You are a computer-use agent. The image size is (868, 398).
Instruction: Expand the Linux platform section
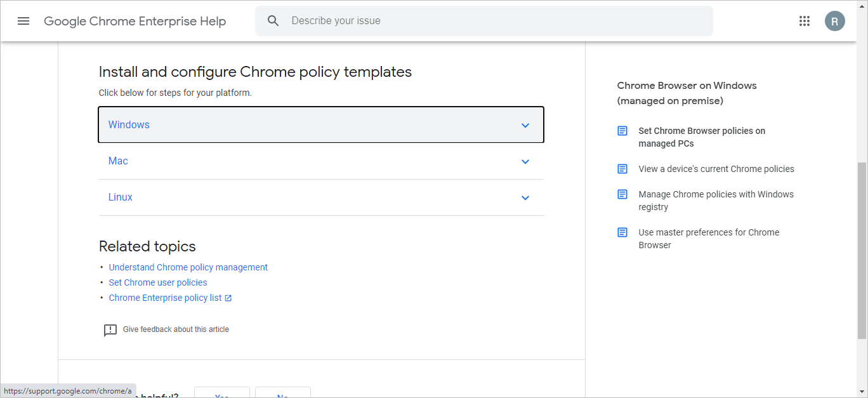point(525,197)
